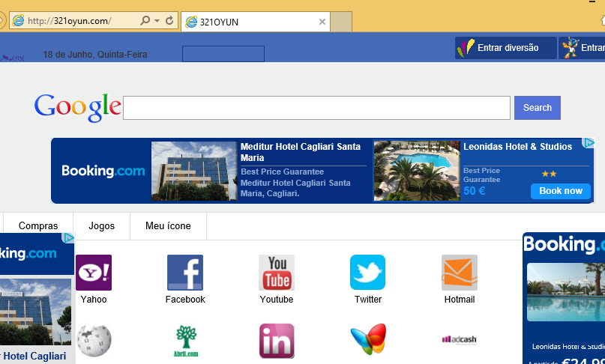Open the Hotmail envelope icon
605x364 pixels.
pos(460,273)
